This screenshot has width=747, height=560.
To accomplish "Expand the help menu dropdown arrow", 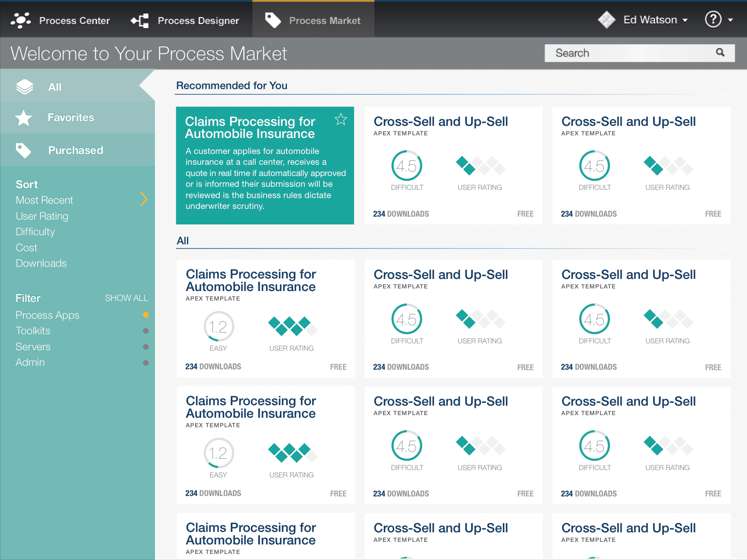I will [731, 20].
